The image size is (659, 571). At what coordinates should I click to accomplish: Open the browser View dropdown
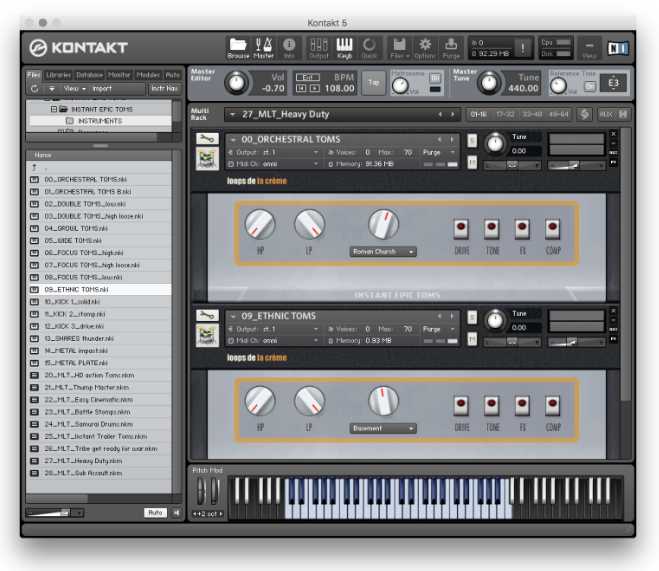click(75, 89)
